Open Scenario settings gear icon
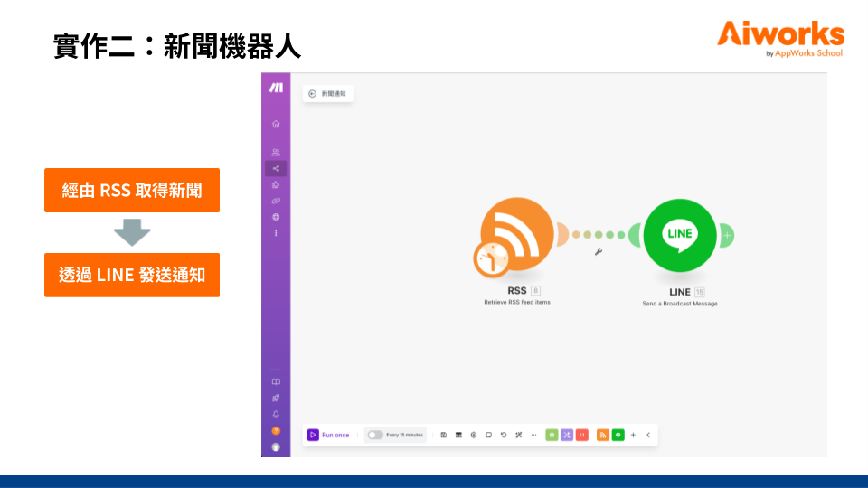The image size is (868, 488). pyautogui.click(x=473, y=435)
